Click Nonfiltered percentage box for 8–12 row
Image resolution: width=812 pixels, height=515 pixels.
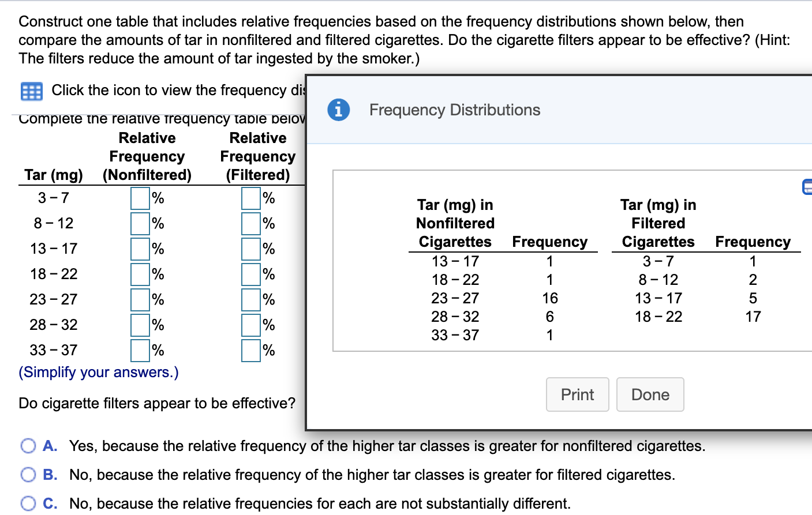pyautogui.click(x=140, y=223)
